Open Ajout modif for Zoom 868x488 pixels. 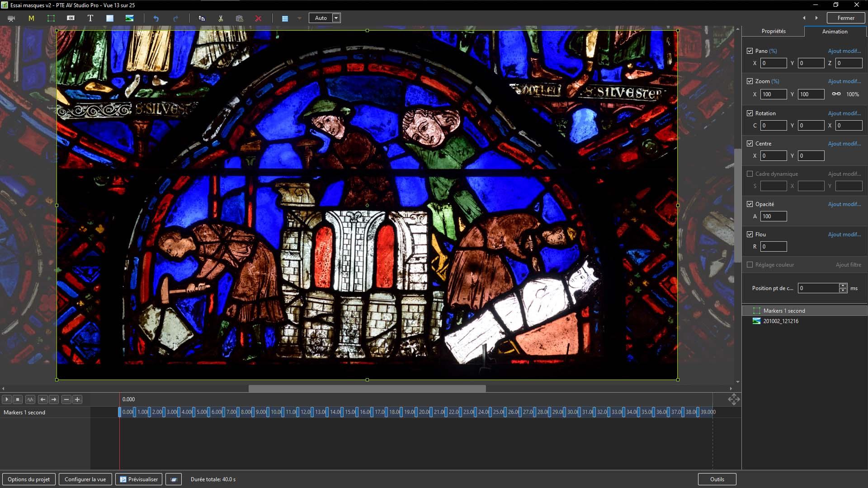pos(844,81)
